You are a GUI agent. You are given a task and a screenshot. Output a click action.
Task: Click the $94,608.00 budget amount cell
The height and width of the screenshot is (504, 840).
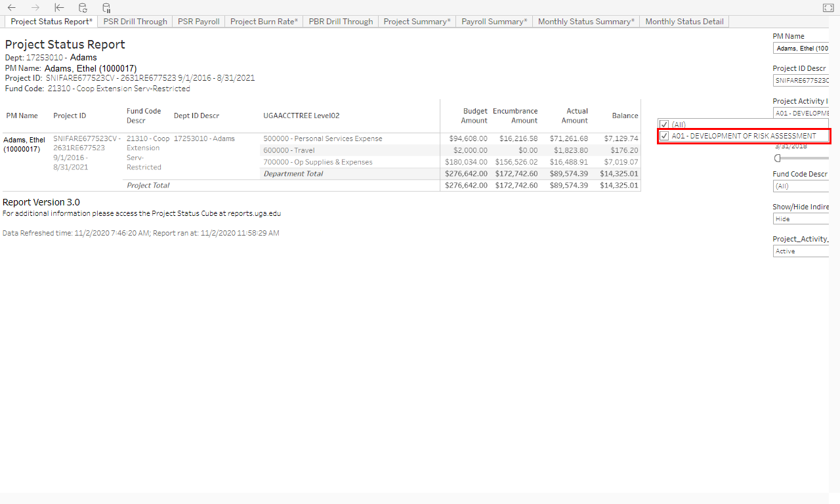tap(468, 138)
